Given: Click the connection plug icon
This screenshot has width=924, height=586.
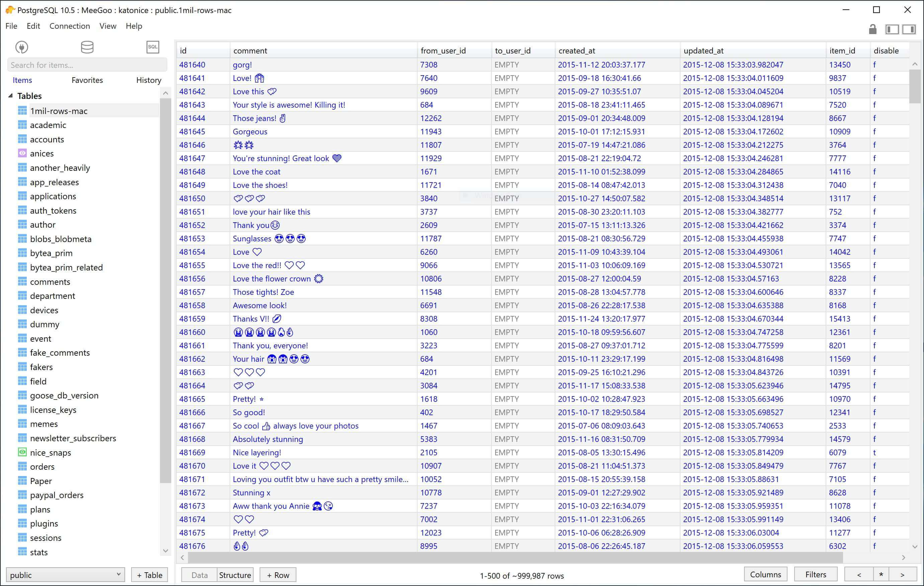Looking at the screenshot, I should pyautogui.click(x=22, y=47).
